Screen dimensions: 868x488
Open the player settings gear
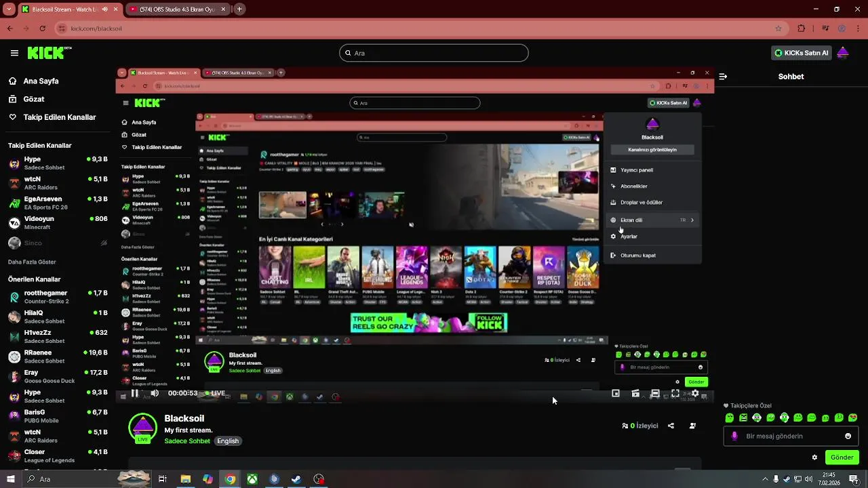(695, 393)
